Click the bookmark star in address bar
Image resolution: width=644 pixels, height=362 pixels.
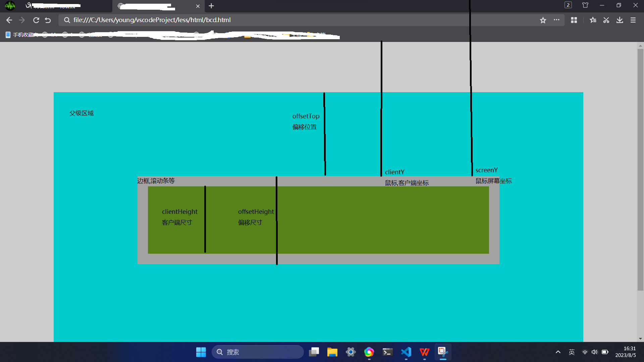[543, 20]
